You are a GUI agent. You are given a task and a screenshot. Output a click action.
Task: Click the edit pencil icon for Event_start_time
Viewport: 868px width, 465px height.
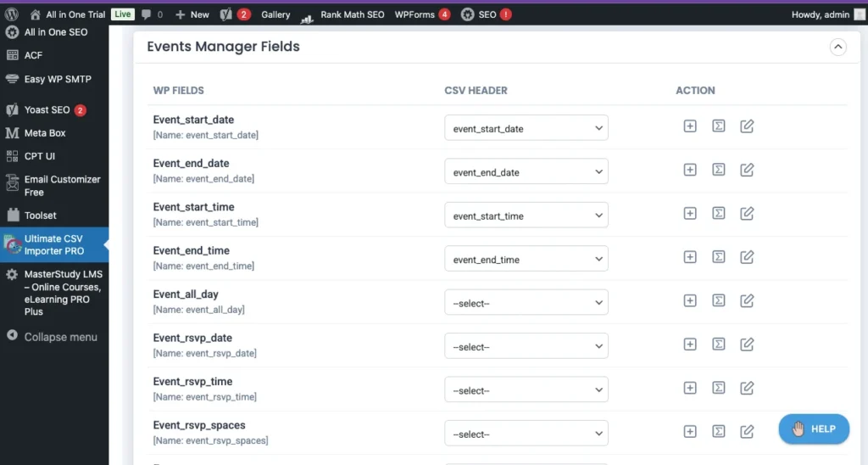tap(747, 214)
